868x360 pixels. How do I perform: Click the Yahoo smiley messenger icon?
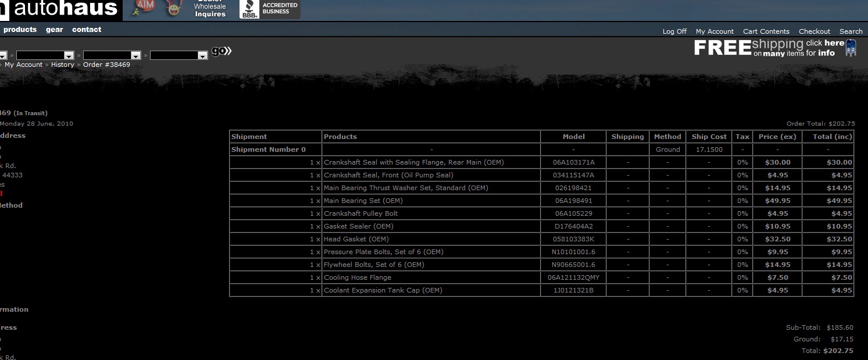pyautogui.click(x=172, y=8)
